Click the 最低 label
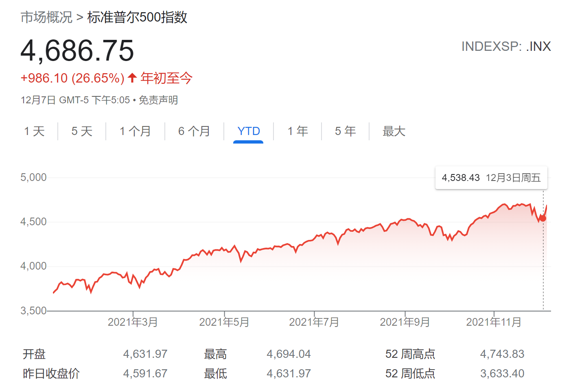The width and height of the screenshot is (584, 392). click(215, 373)
